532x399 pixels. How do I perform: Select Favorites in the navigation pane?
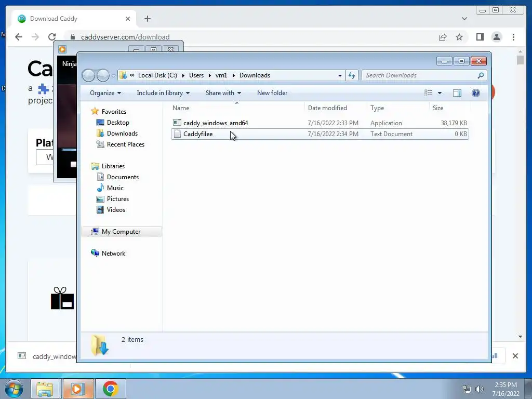pyautogui.click(x=114, y=112)
